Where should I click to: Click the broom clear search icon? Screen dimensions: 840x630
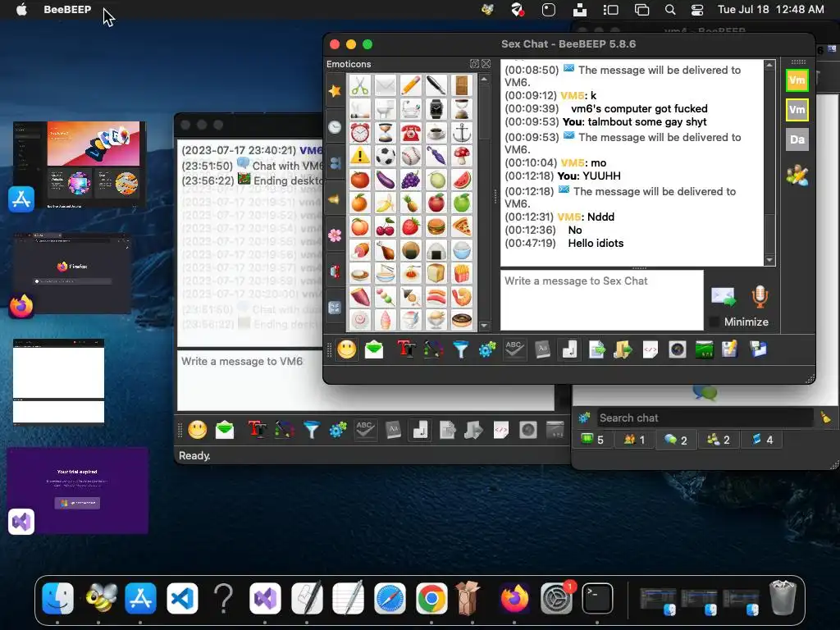click(x=825, y=418)
